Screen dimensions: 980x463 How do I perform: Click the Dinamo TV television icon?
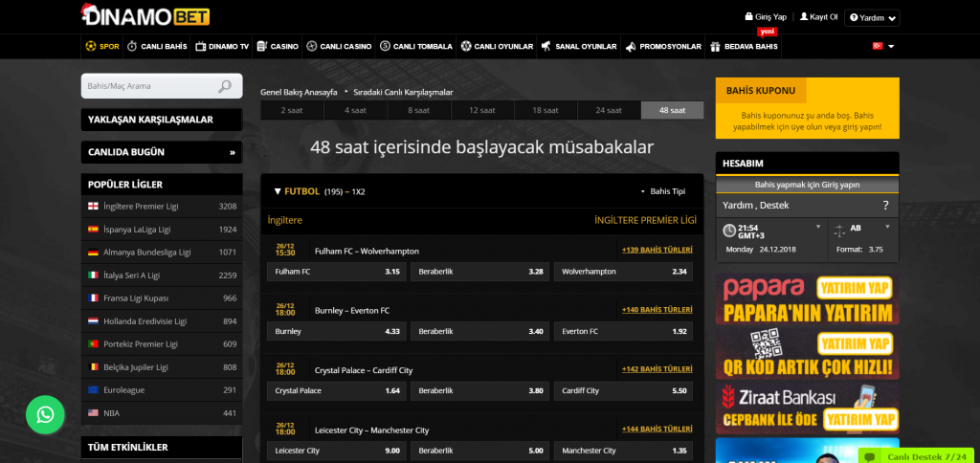click(x=201, y=46)
